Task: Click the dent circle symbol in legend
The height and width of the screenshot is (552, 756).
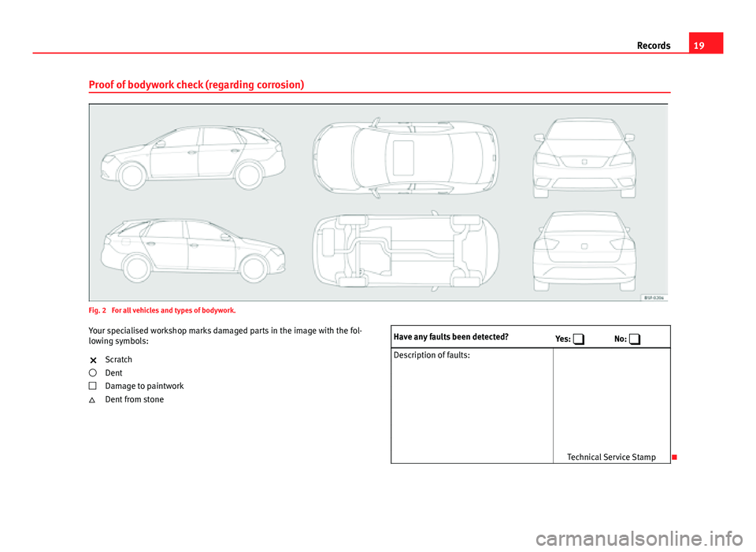Action: [92, 373]
